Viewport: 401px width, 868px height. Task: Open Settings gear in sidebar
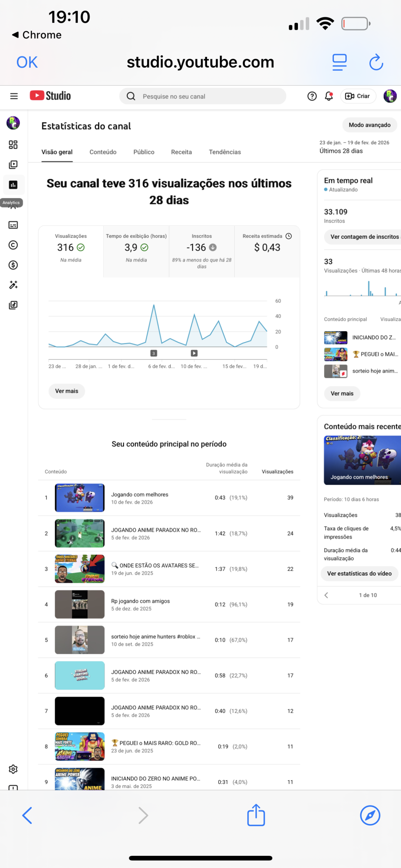tap(13, 769)
